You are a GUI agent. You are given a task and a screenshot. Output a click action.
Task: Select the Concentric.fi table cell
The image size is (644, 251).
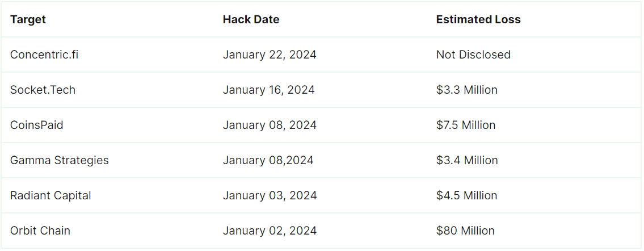44,55
